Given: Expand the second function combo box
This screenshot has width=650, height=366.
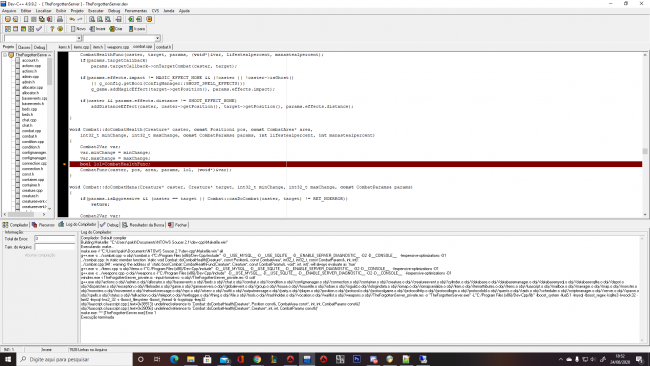Looking at the screenshot, I should pos(158,38).
